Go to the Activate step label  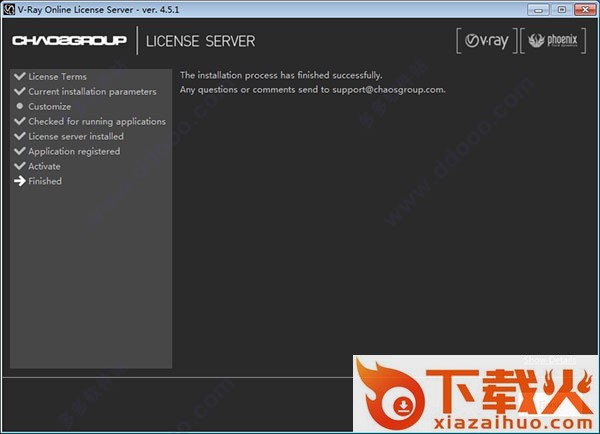pos(44,166)
